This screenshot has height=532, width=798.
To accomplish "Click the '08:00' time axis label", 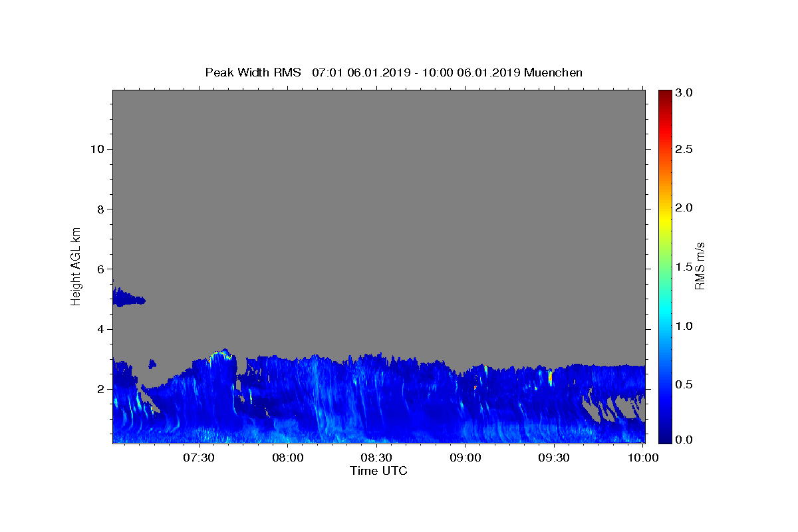I will (287, 458).
